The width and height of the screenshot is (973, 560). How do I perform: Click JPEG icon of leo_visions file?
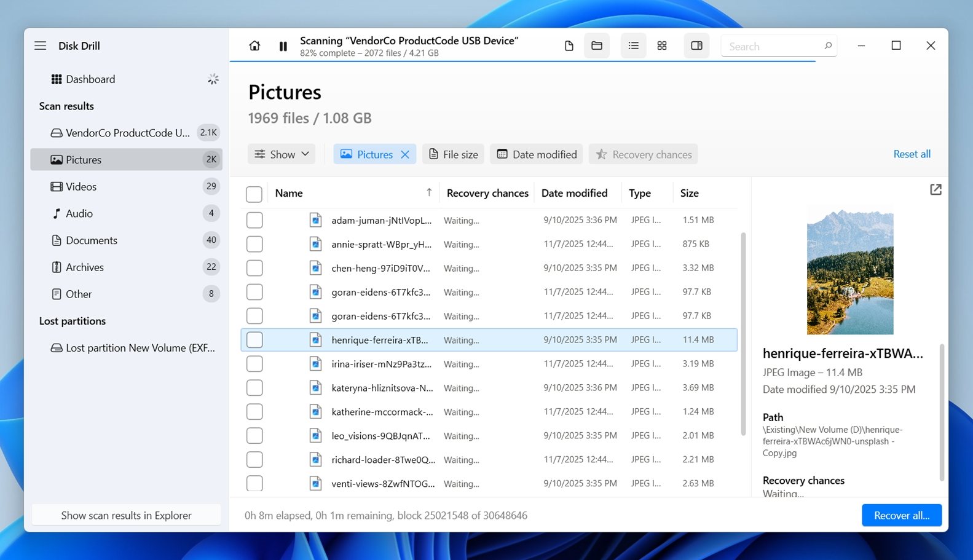tap(315, 436)
